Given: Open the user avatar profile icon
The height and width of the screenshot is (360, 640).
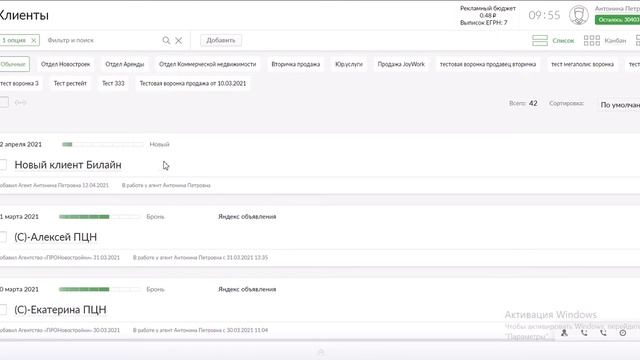Looking at the screenshot, I should (579, 15).
